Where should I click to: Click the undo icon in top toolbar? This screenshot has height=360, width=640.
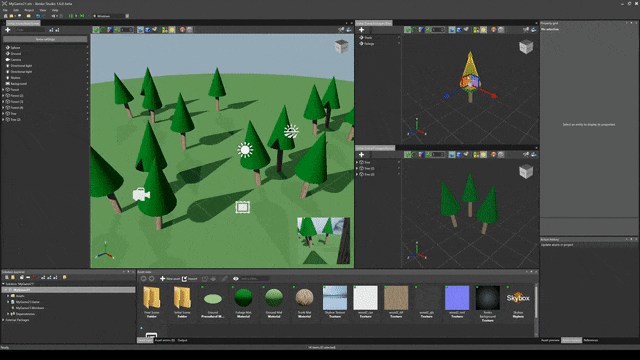(x=38, y=16)
